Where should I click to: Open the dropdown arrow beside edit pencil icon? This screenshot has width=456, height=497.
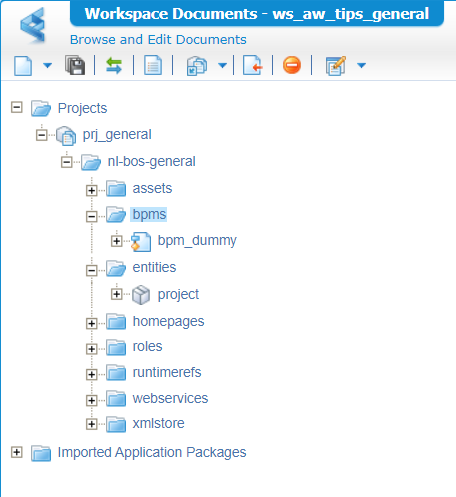coord(361,65)
